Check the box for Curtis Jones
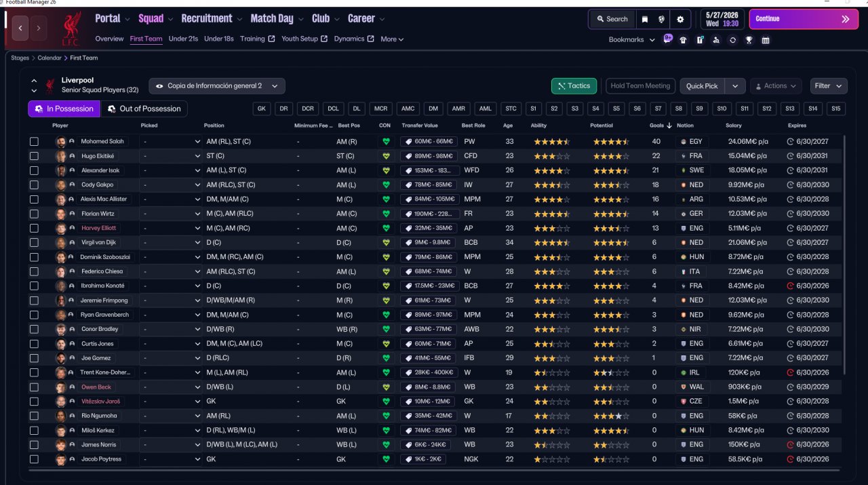Image resolution: width=868 pixels, height=485 pixels. click(x=34, y=343)
